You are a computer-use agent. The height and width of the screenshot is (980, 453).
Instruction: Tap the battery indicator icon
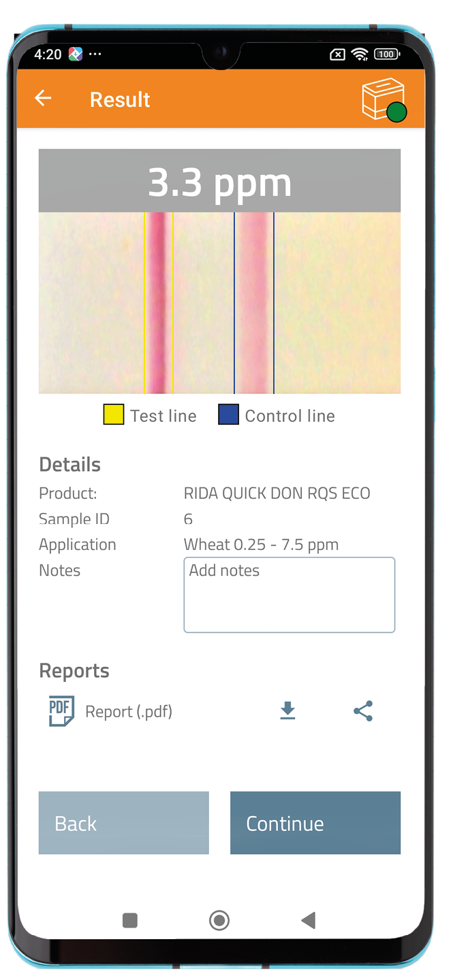(x=386, y=54)
